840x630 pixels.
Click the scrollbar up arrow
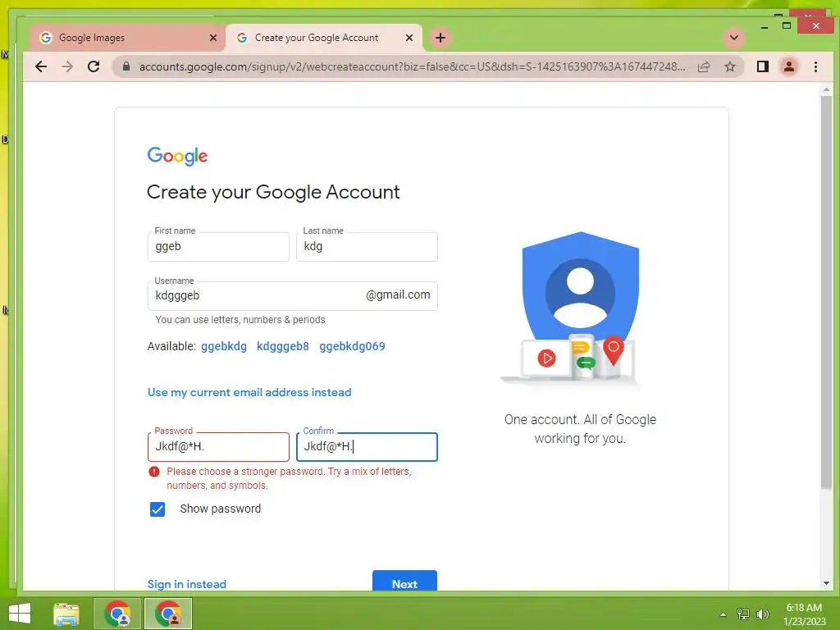coord(826,89)
